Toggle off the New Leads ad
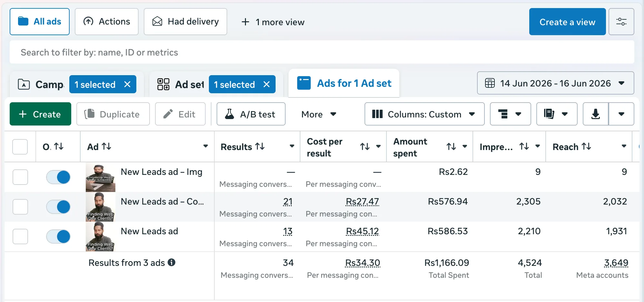This screenshot has height=302, width=644. [58, 237]
